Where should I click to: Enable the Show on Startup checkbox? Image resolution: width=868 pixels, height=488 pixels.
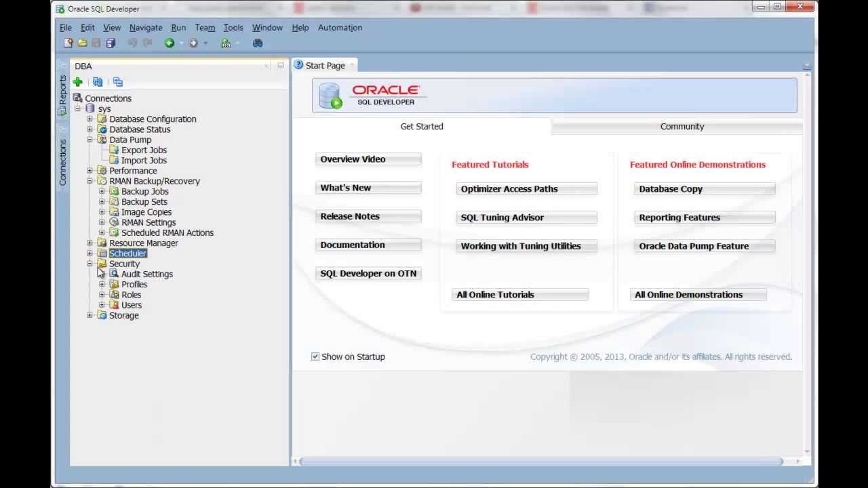click(x=315, y=356)
